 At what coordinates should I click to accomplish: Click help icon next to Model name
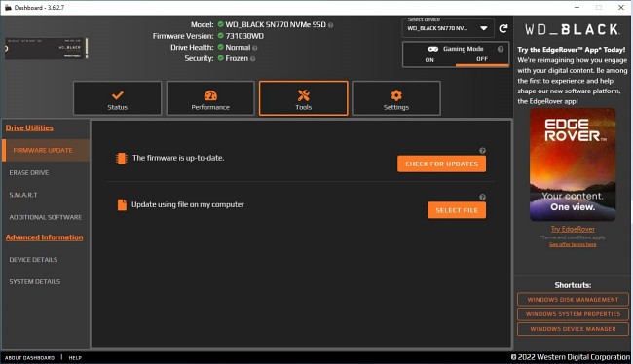coord(331,25)
